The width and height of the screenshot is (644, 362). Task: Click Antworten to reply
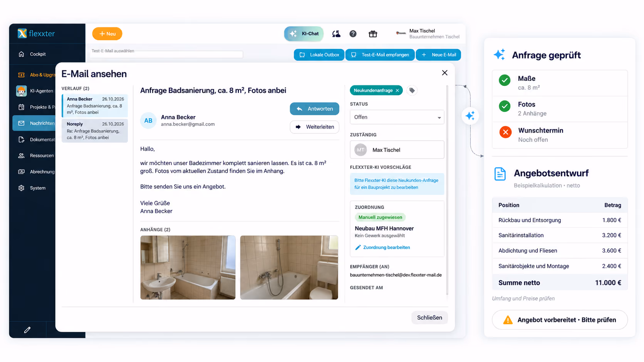pyautogui.click(x=315, y=109)
